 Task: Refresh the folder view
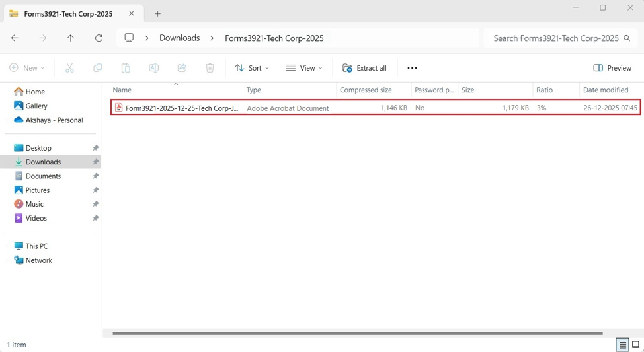click(99, 38)
